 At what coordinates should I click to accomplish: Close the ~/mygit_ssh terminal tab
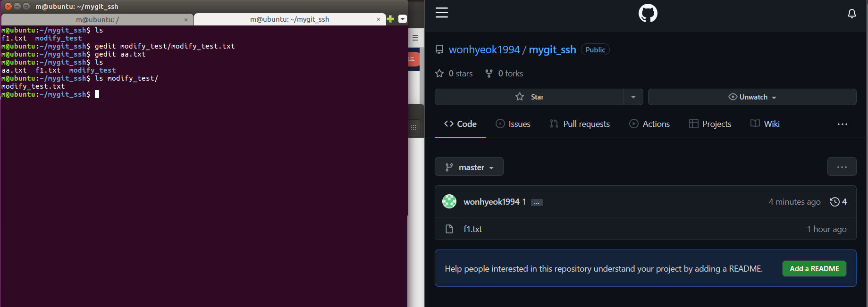pyautogui.click(x=379, y=19)
